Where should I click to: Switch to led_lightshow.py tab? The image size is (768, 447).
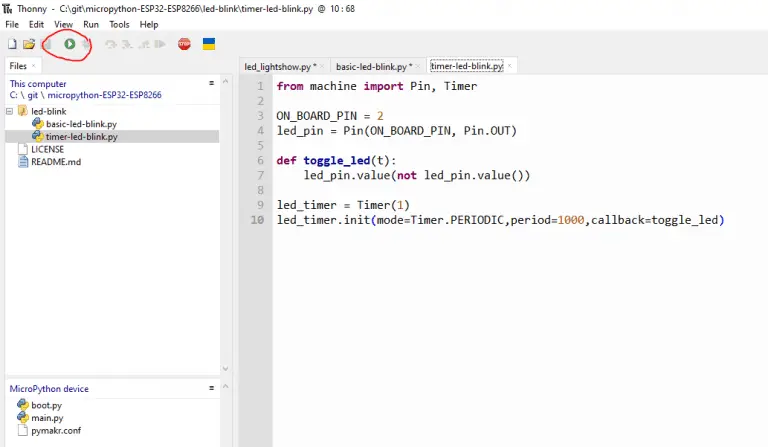pyautogui.click(x=279, y=66)
